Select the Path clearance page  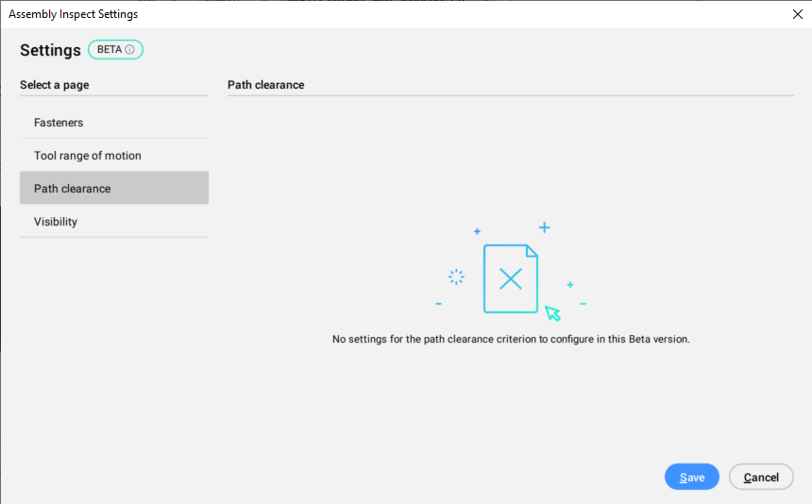(x=114, y=189)
